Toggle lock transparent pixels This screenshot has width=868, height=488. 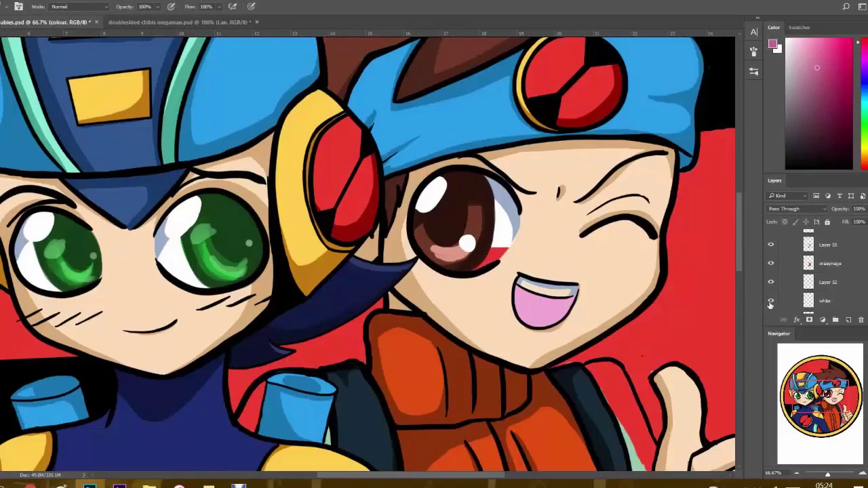point(785,222)
